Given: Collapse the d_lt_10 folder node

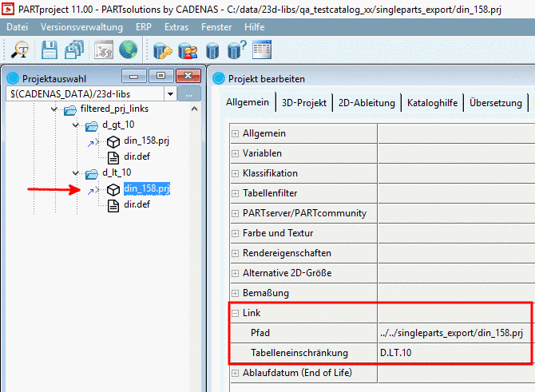Looking at the screenshot, I should coord(76,173).
